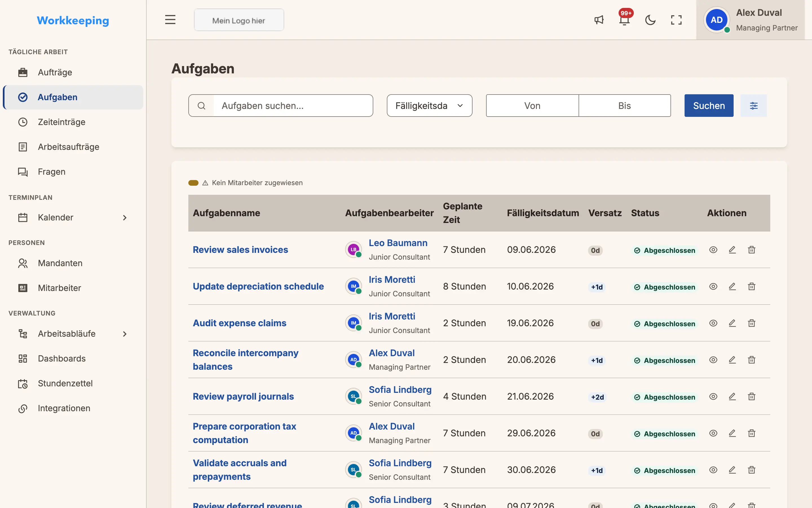Open the notifications bell showing 99+
Viewport: 812px width, 508px height.
pyautogui.click(x=625, y=20)
